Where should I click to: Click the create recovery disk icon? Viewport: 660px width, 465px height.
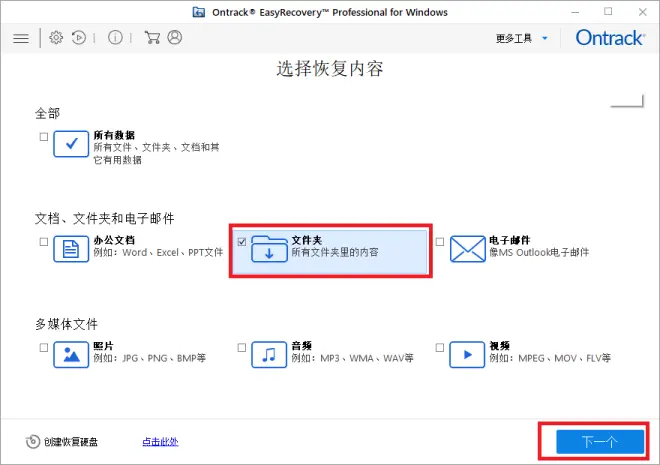[x=33, y=442]
